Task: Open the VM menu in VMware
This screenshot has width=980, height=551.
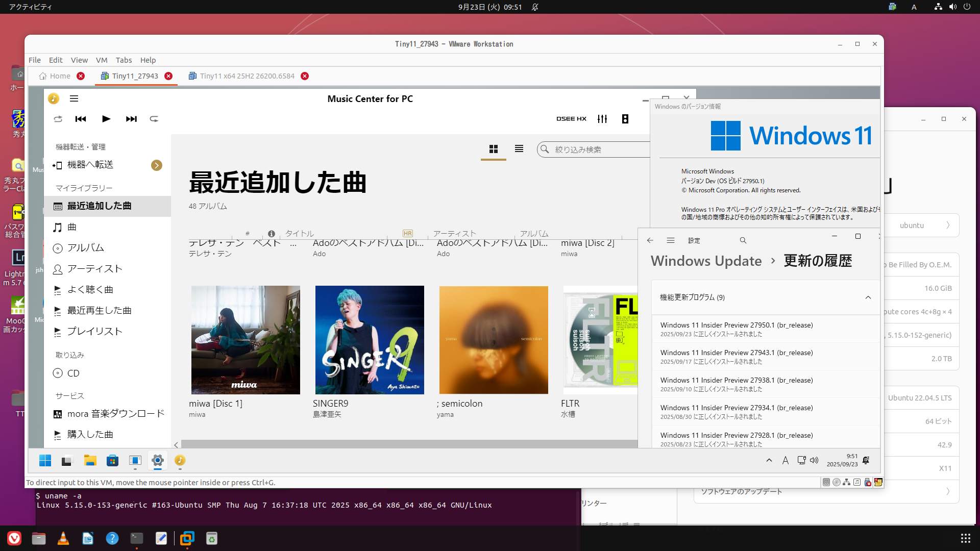Action: [x=102, y=60]
